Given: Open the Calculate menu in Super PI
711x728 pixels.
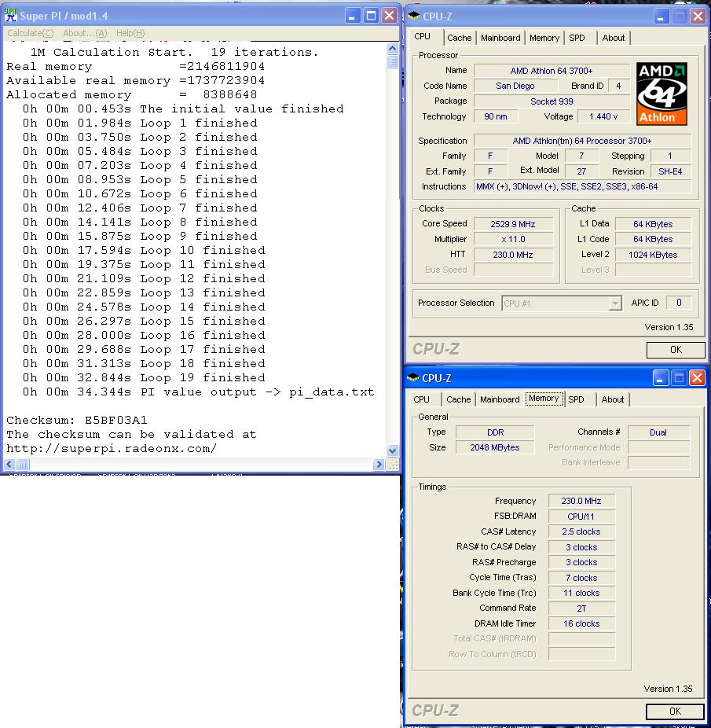Looking at the screenshot, I should click(x=30, y=33).
